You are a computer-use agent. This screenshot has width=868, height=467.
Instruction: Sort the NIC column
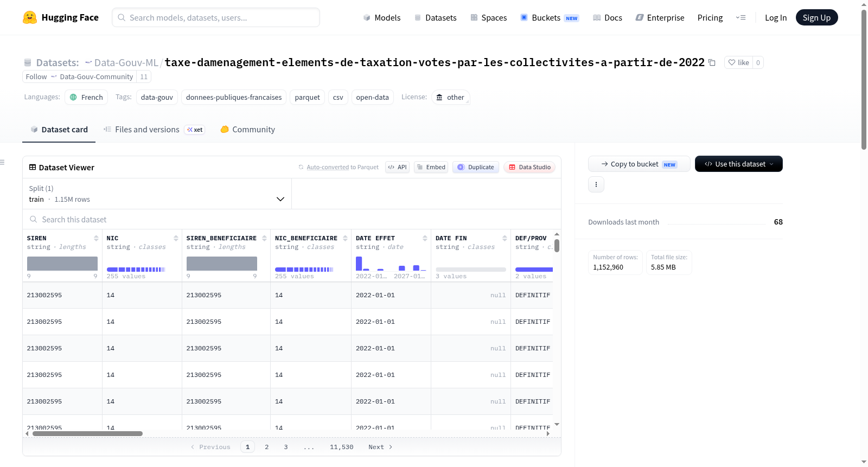(x=176, y=238)
